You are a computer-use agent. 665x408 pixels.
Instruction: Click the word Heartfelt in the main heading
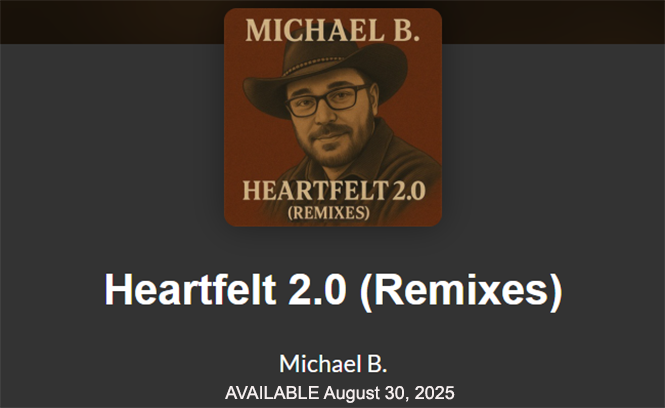tap(190, 290)
